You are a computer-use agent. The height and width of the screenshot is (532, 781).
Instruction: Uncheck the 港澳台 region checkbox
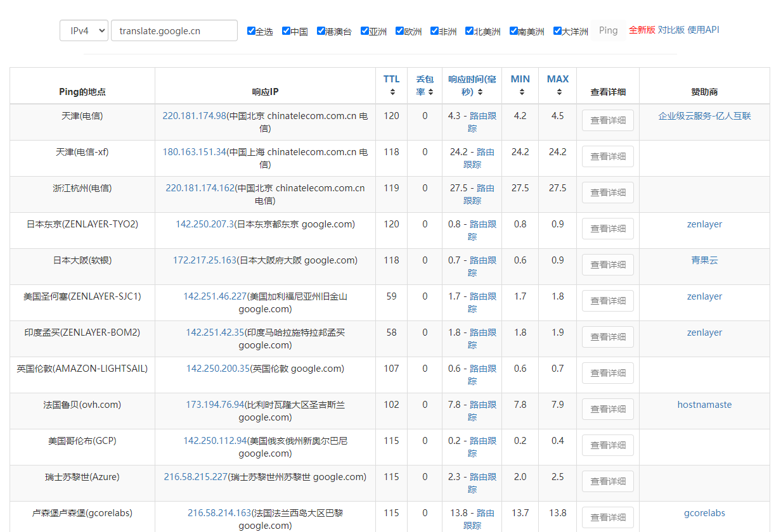point(321,30)
